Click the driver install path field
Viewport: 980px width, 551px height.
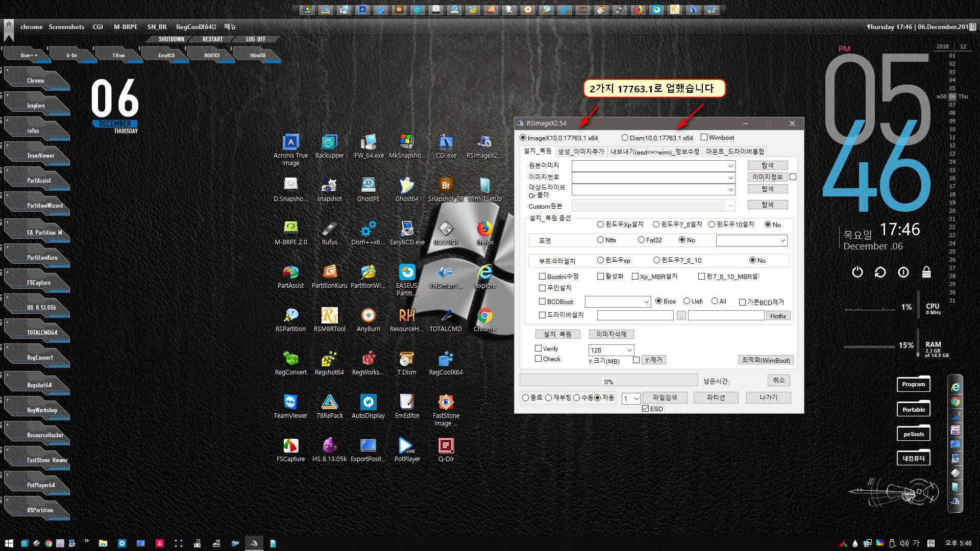[635, 316]
